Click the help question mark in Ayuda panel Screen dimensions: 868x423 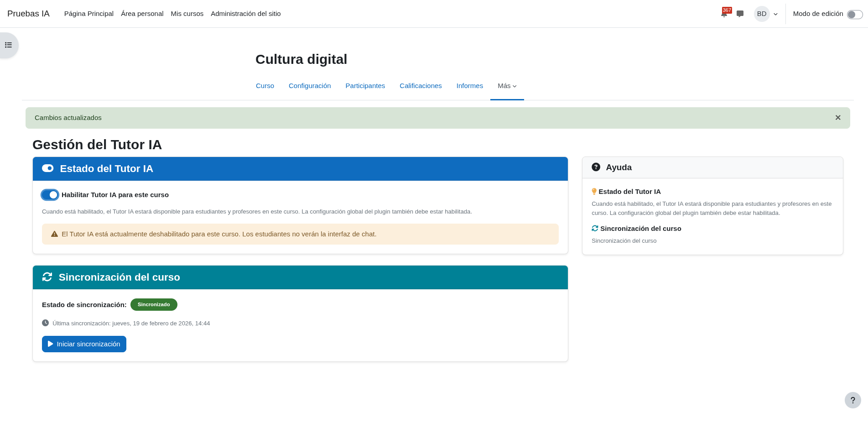click(596, 167)
